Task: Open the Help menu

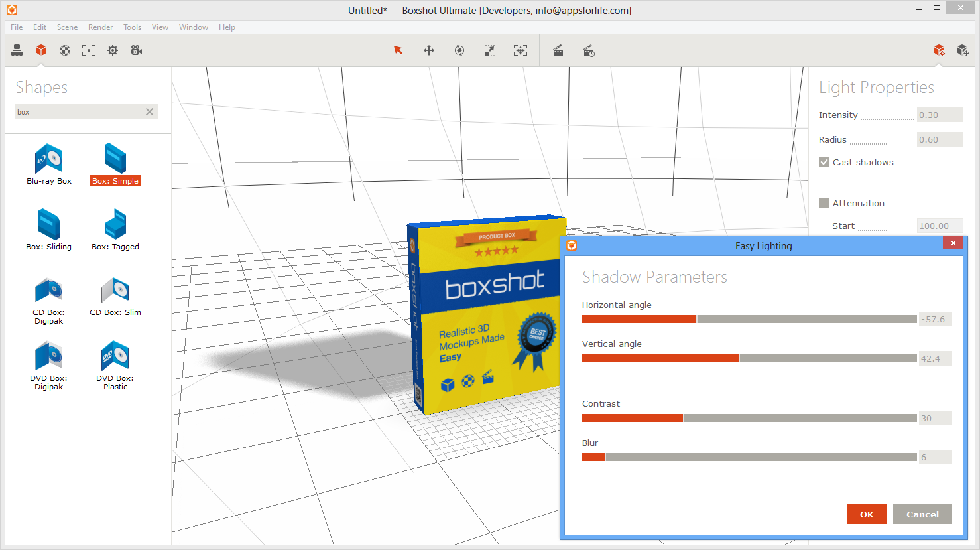Action: click(227, 27)
